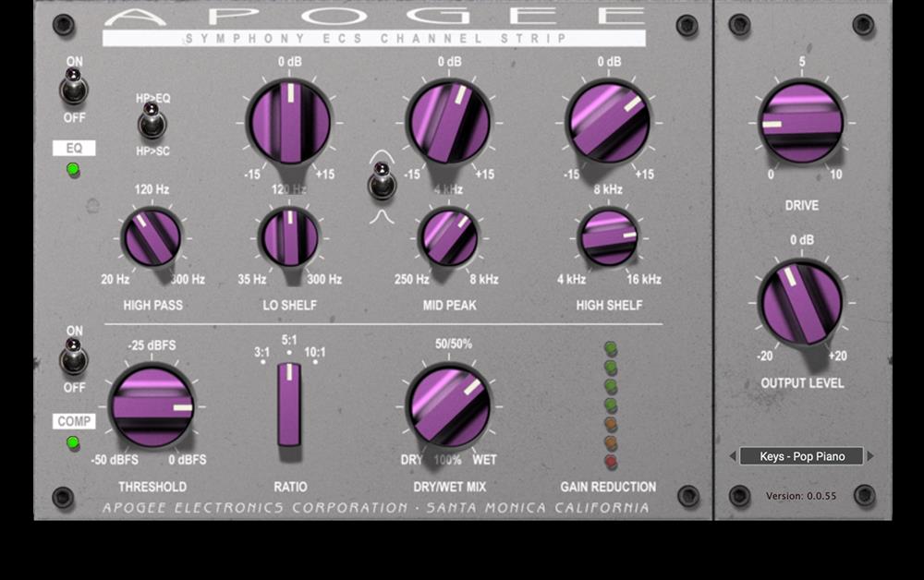Select the next preset with right arrow
The image size is (924, 580).
point(870,456)
